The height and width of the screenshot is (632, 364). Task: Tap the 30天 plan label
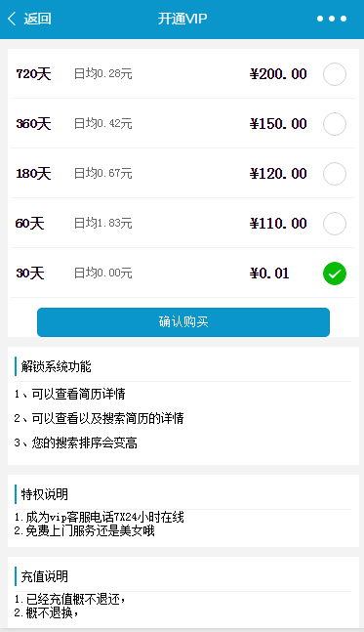(x=30, y=274)
